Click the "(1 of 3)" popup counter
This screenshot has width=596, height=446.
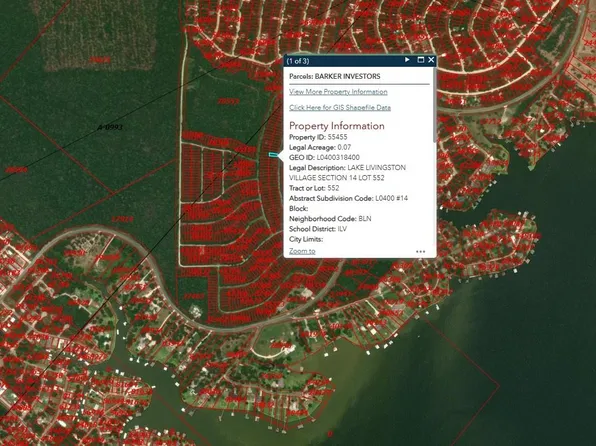coord(298,61)
